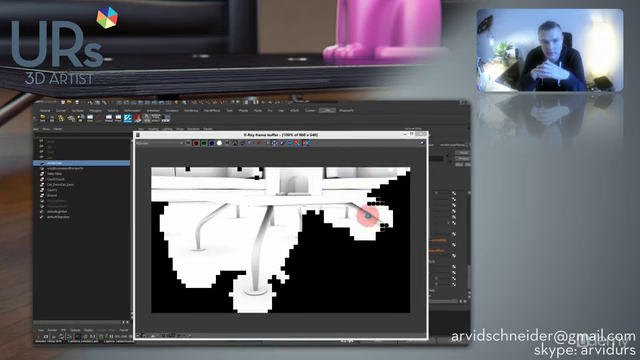Open Panels menu in the Outliner
640x360 pixels.
pyautogui.click(x=58, y=129)
